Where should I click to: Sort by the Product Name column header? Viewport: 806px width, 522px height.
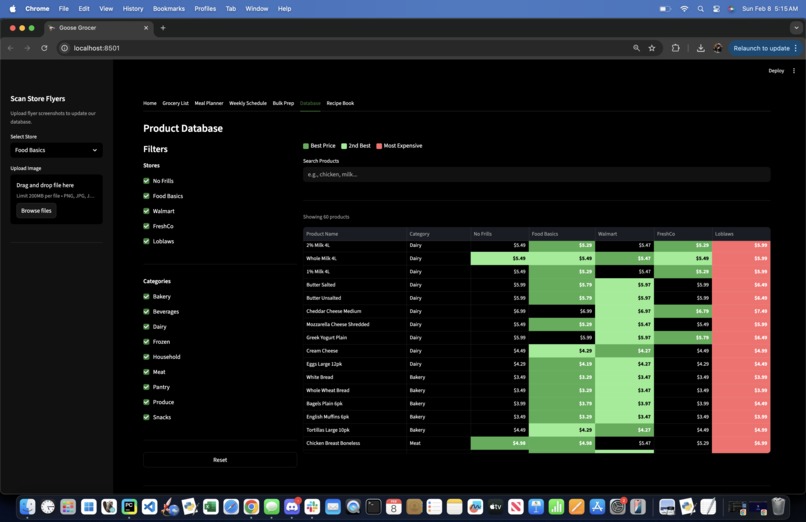click(355, 234)
